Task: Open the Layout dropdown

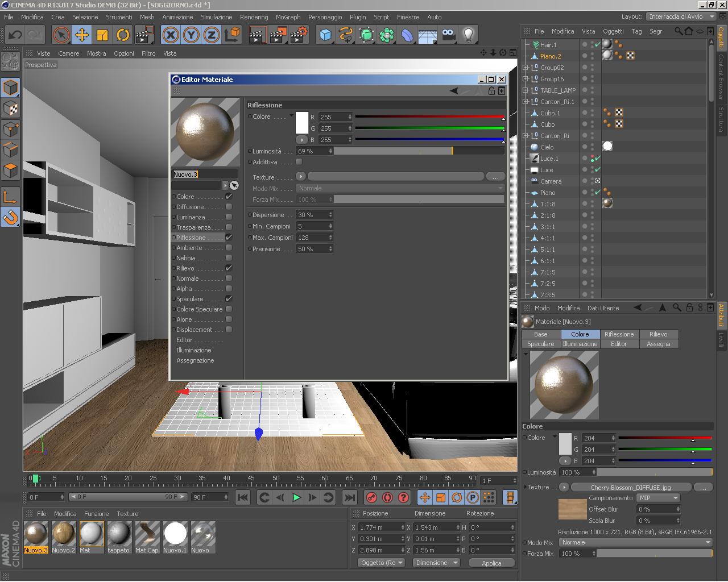Action: [x=681, y=16]
